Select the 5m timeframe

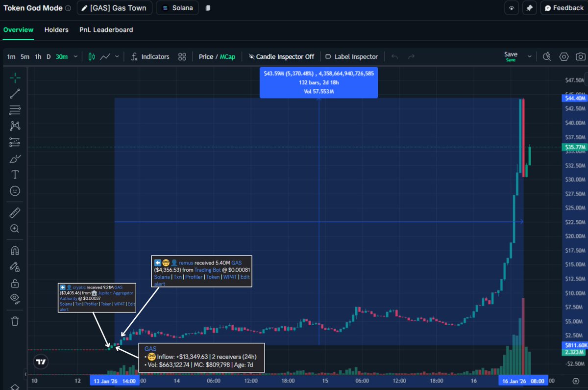[25, 56]
